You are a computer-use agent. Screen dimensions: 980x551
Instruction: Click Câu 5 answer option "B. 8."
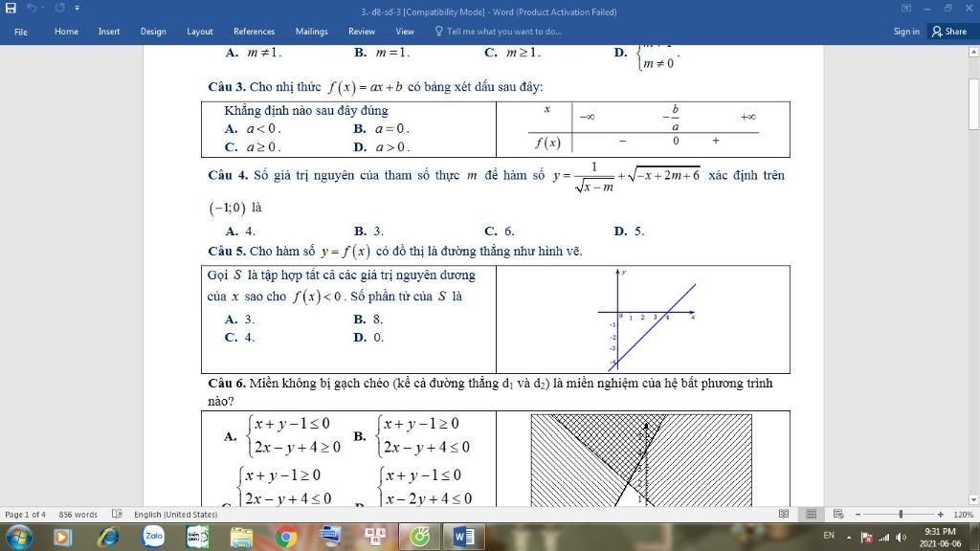pos(368,320)
